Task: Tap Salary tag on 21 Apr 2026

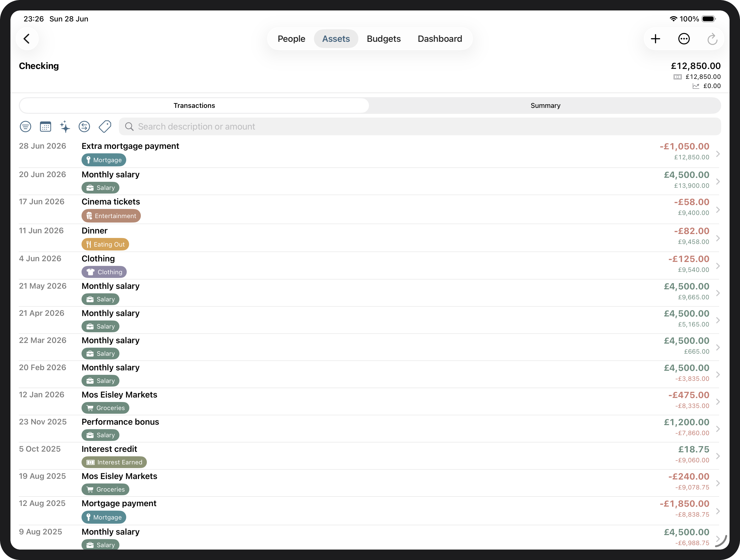Action: pos(100,326)
